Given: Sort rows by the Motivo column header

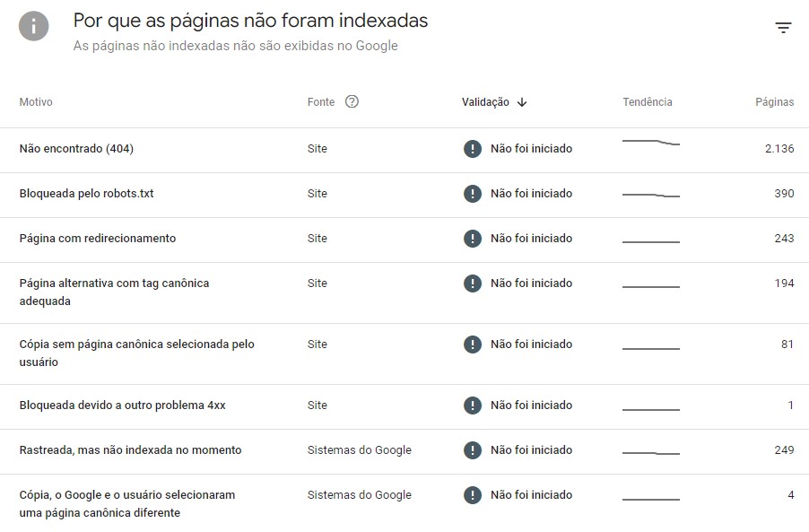Looking at the screenshot, I should [x=35, y=101].
